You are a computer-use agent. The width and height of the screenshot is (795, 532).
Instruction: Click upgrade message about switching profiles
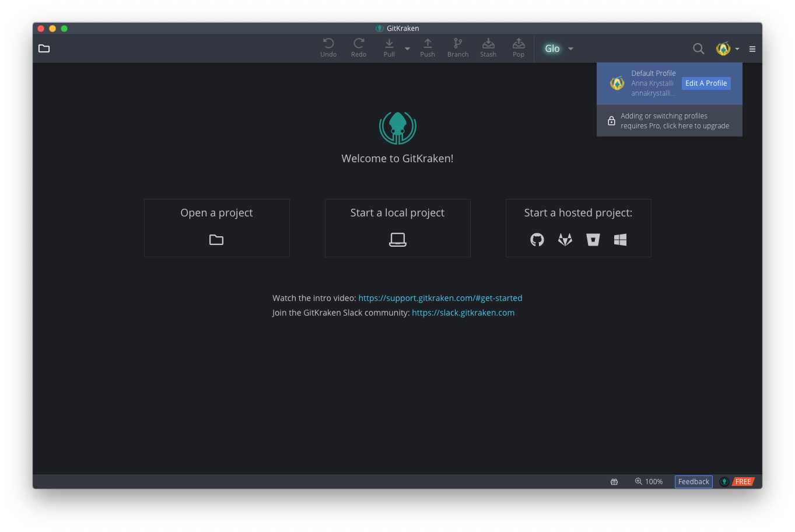[x=675, y=121]
